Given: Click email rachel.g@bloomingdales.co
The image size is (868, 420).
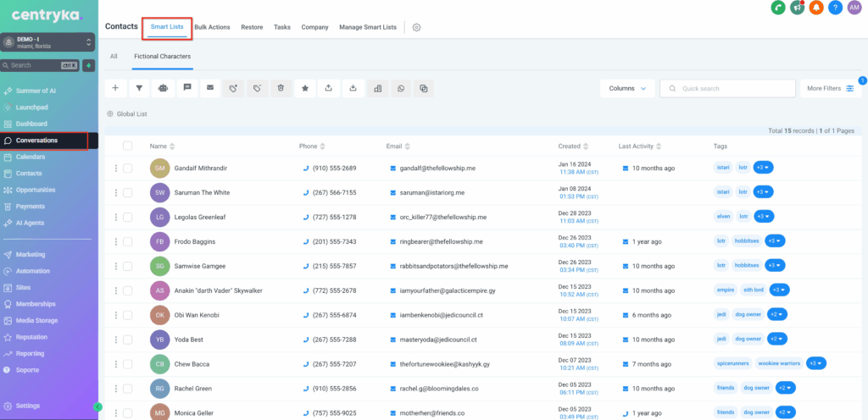Looking at the screenshot, I should coord(439,389).
